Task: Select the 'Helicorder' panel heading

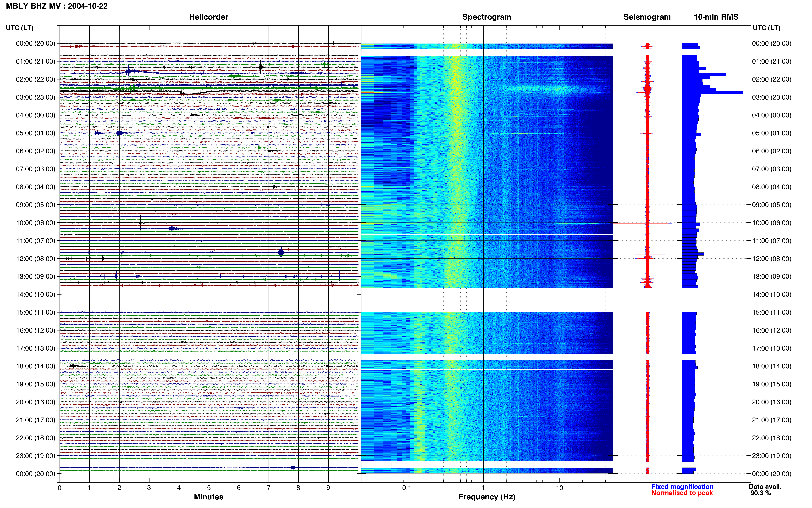Action: tap(209, 17)
